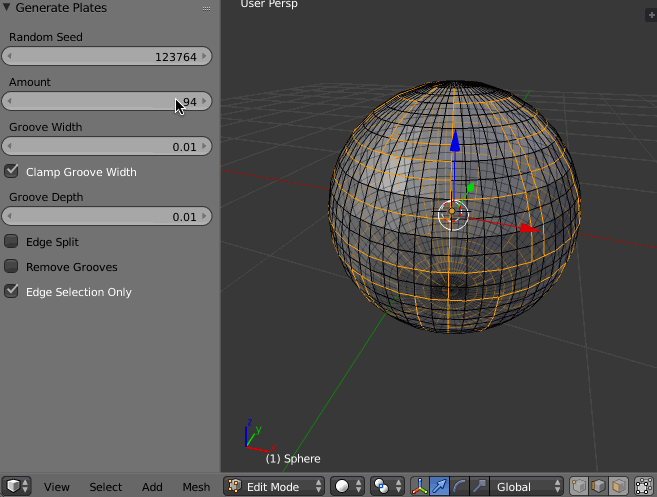Screen dimensions: 657x497
Task: Enable the Edge Split checkbox
Action: pyautogui.click(x=11, y=241)
